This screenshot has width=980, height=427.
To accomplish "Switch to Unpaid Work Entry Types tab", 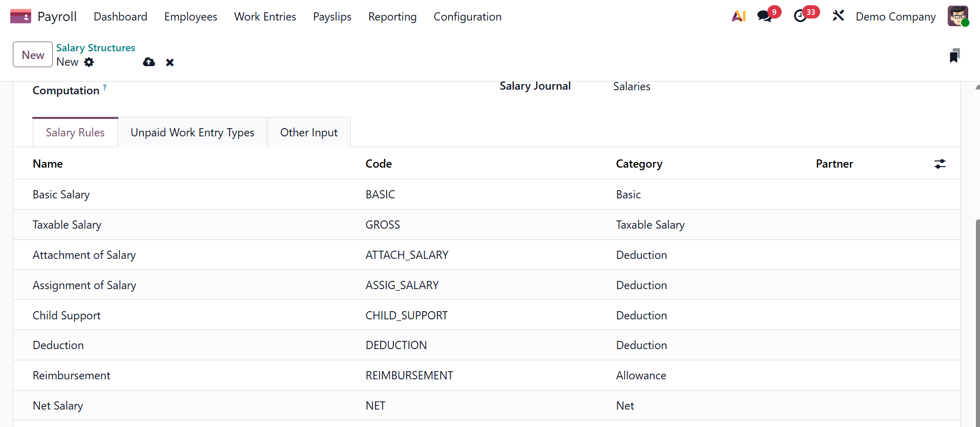I will (x=192, y=133).
